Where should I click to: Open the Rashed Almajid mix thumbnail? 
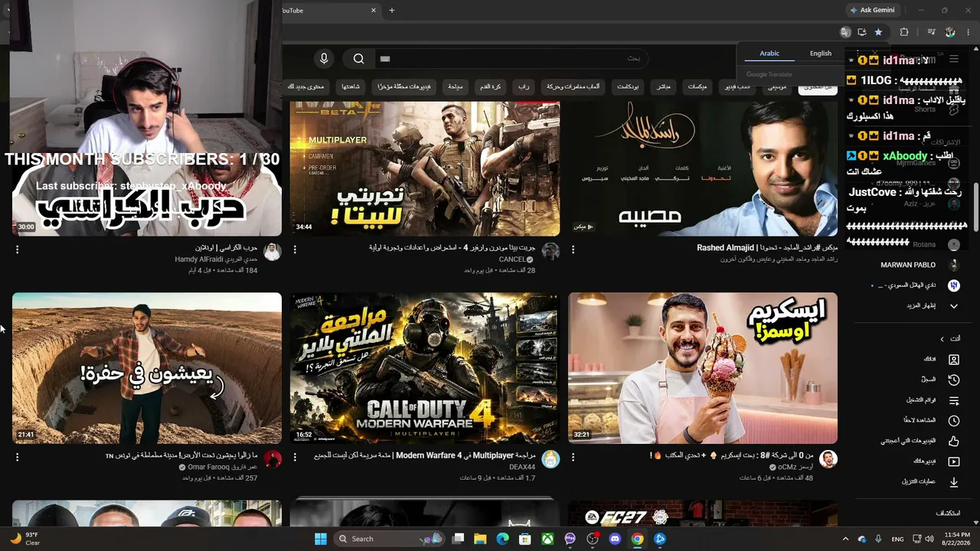[703, 168]
